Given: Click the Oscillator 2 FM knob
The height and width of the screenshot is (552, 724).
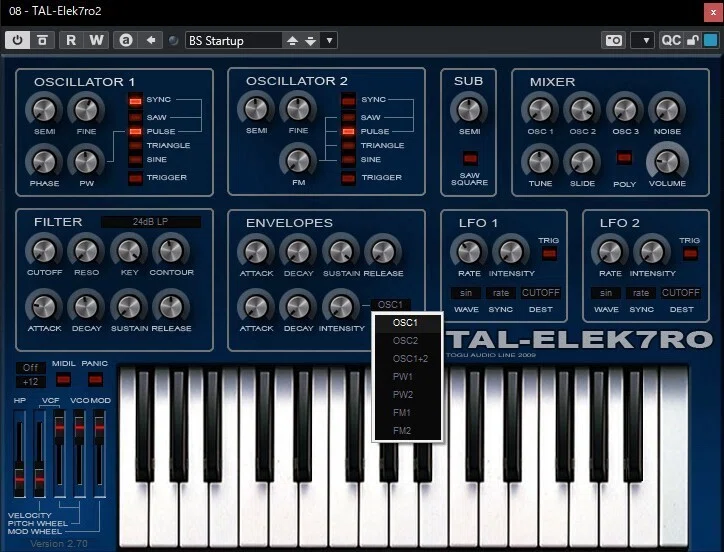Looking at the screenshot, I should coord(298,161).
